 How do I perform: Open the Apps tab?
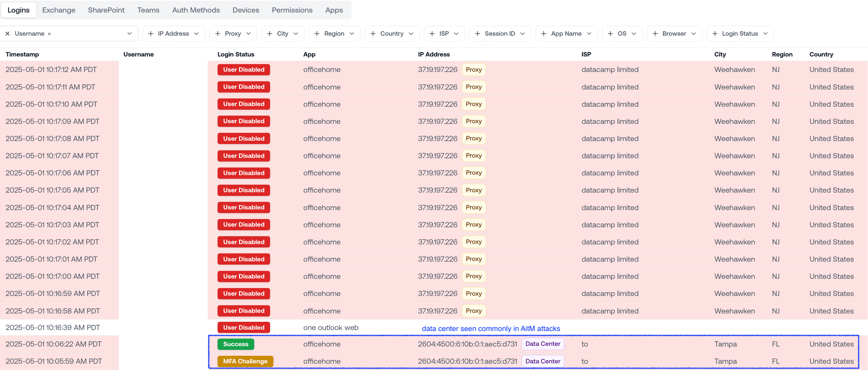(334, 10)
